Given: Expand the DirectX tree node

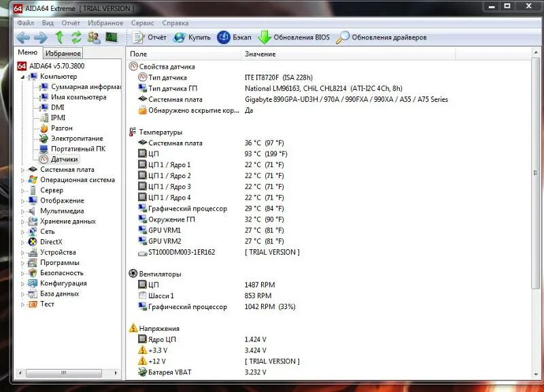Looking at the screenshot, I should pos(23,243).
